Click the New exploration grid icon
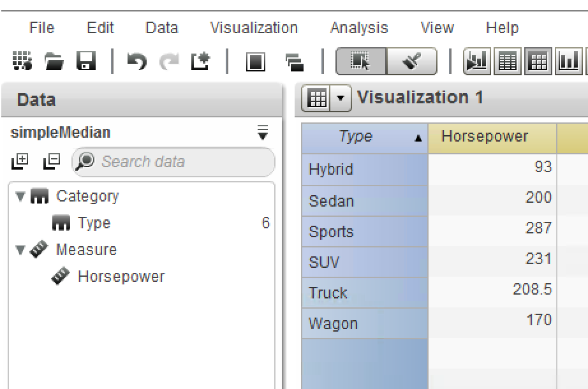The width and height of the screenshot is (588, 389). coord(22,61)
